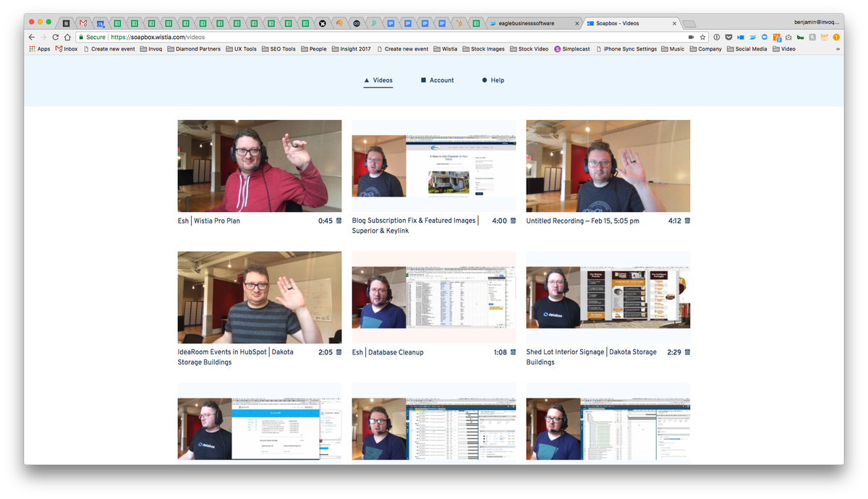Image resolution: width=868 pixels, height=499 pixels.
Task: Open the Music bookmark folder
Action: 673,49
